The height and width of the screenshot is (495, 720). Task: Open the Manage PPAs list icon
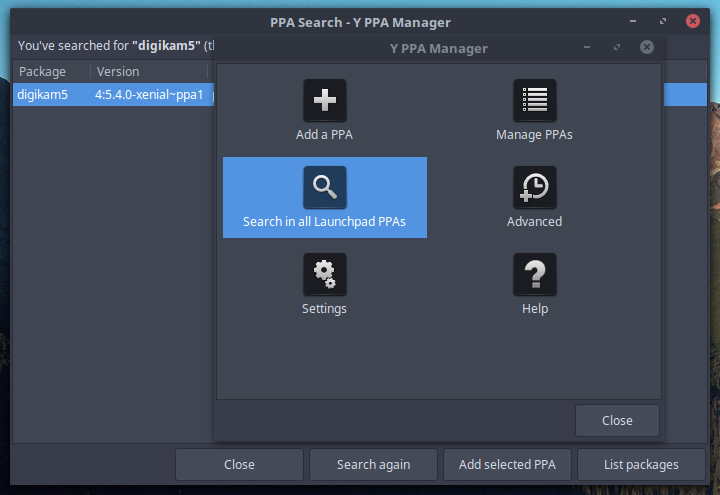(534, 101)
